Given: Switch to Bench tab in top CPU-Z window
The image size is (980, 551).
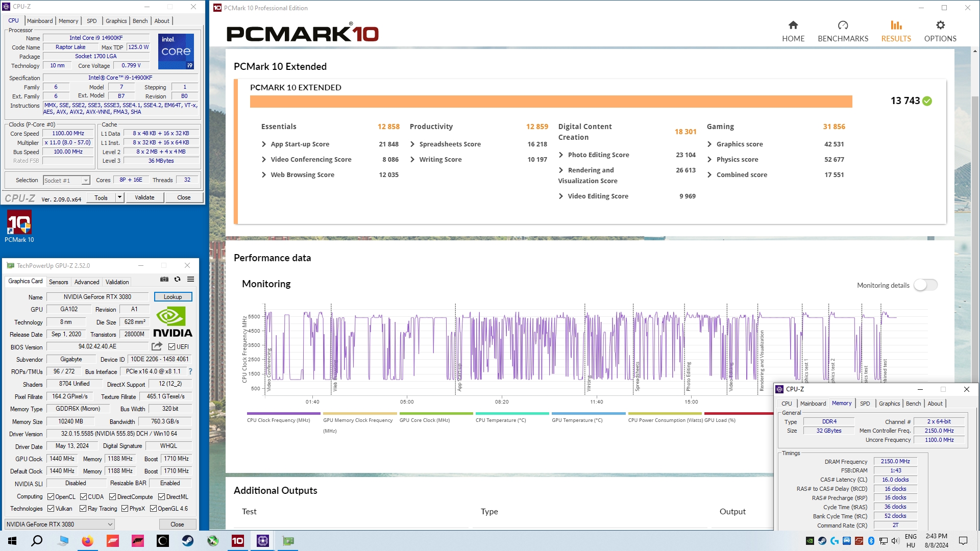Looking at the screenshot, I should coord(140,21).
